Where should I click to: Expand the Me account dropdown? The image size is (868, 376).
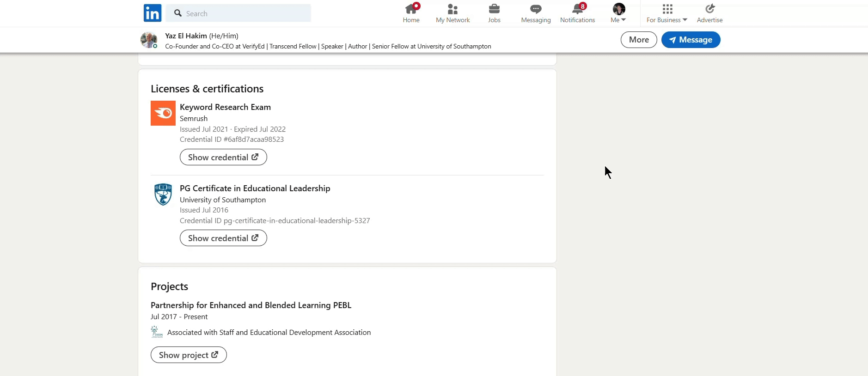[x=619, y=13]
